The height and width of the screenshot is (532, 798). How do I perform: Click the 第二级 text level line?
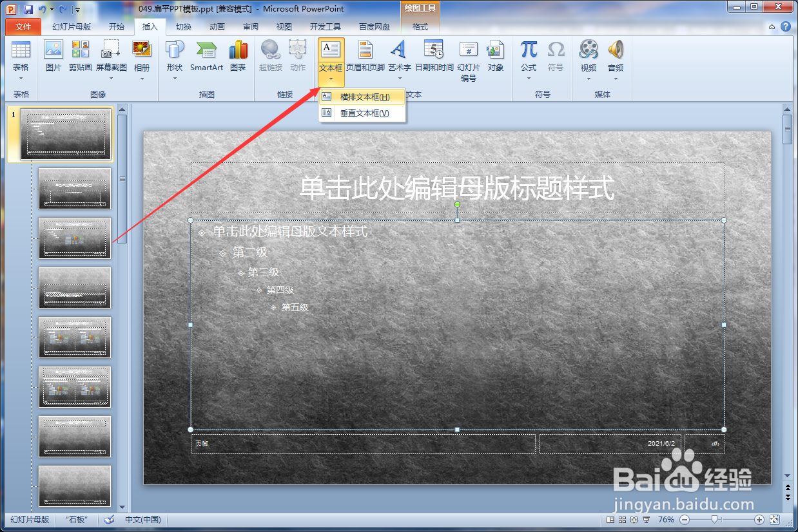tap(250, 252)
